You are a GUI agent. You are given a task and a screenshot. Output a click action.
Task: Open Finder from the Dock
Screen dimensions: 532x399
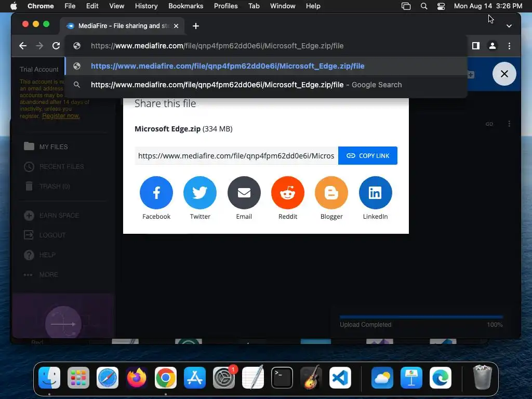(x=49, y=378)
